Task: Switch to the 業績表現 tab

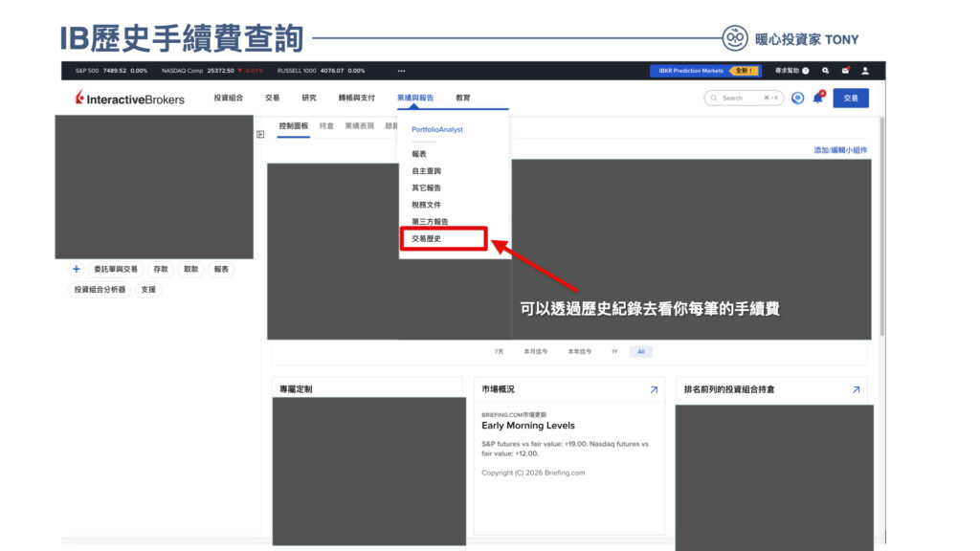Action: coord(360,125)
